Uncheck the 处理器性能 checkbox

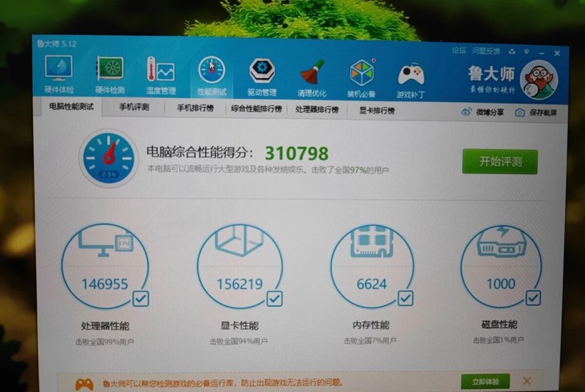tap(141, 298)
